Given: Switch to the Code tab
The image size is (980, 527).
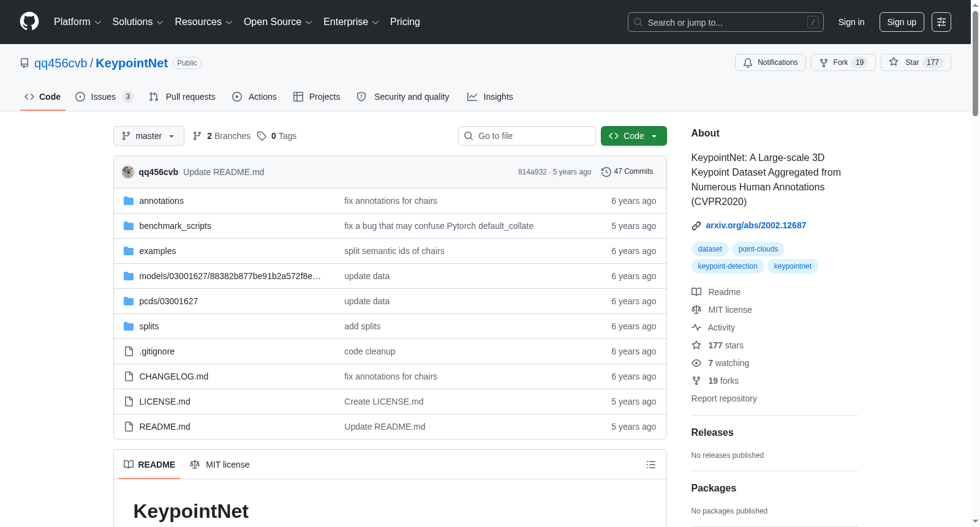Looking at the screenshot, I should tap(43, 97).
